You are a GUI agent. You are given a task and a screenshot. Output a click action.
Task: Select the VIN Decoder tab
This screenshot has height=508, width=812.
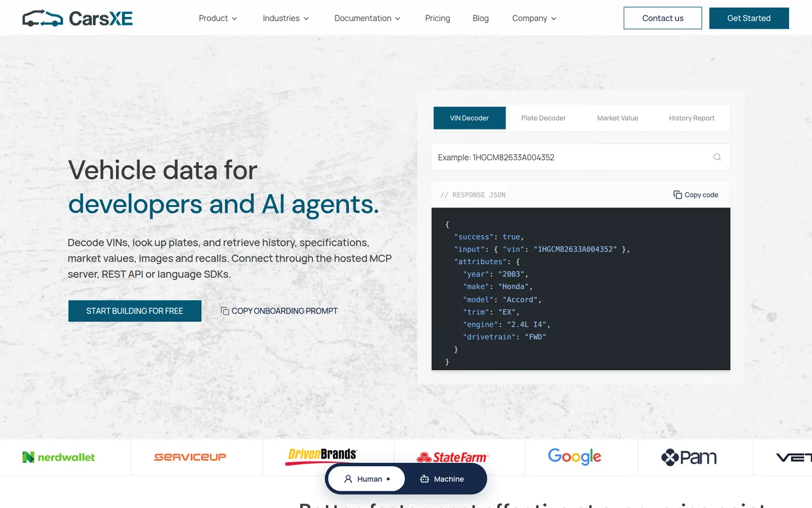coord(469,118)
